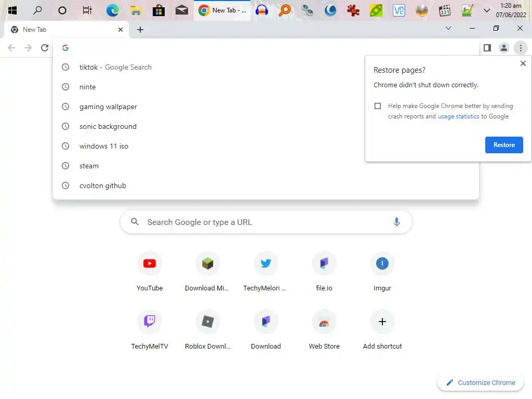Open the Windows Start menu
Image resolution: width=532 pixels, height=399 pixels.
(12, 10)
